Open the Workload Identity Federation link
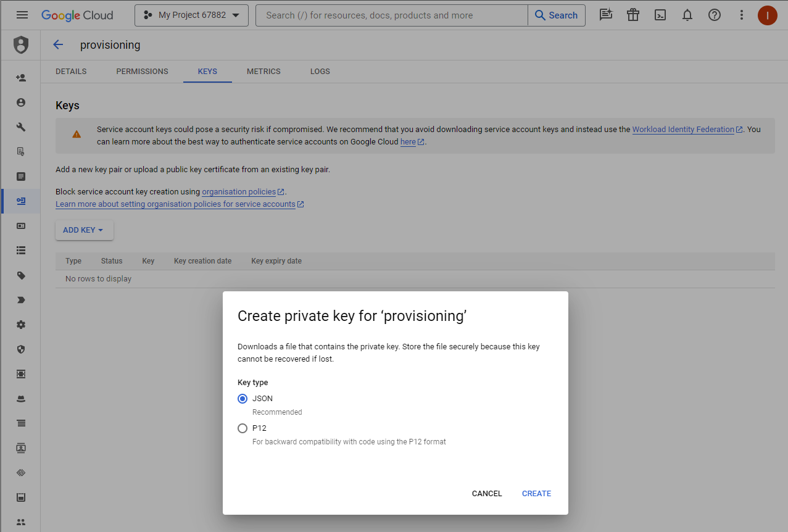 683,130
